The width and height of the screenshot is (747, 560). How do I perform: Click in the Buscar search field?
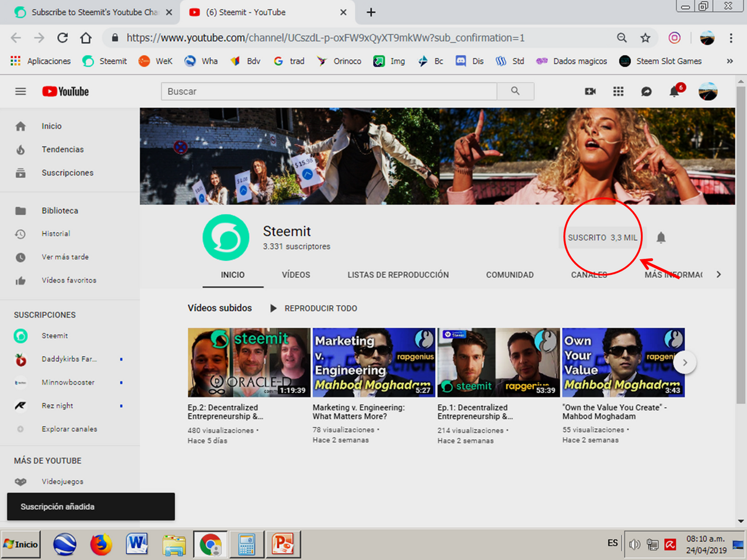click(329, 91)
